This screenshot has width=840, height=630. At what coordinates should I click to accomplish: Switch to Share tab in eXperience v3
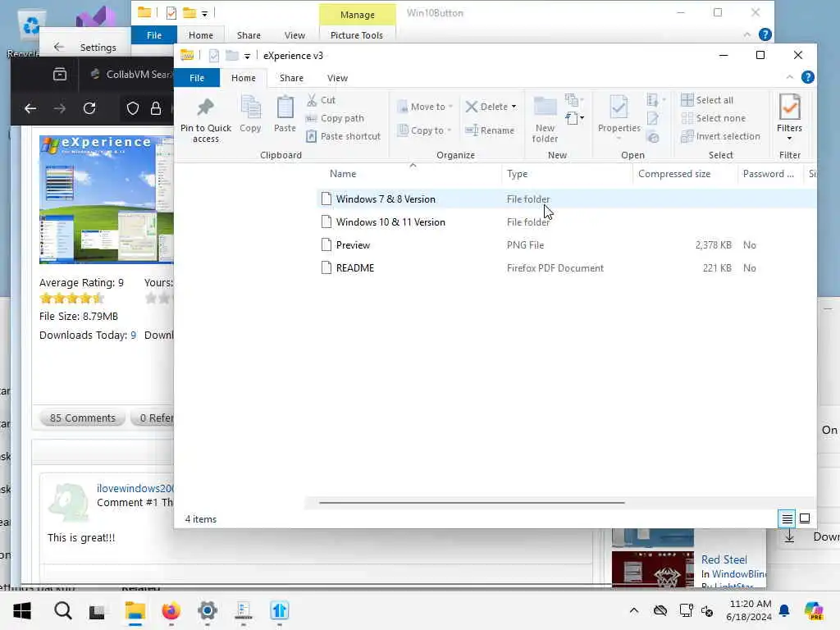[291, 78]
